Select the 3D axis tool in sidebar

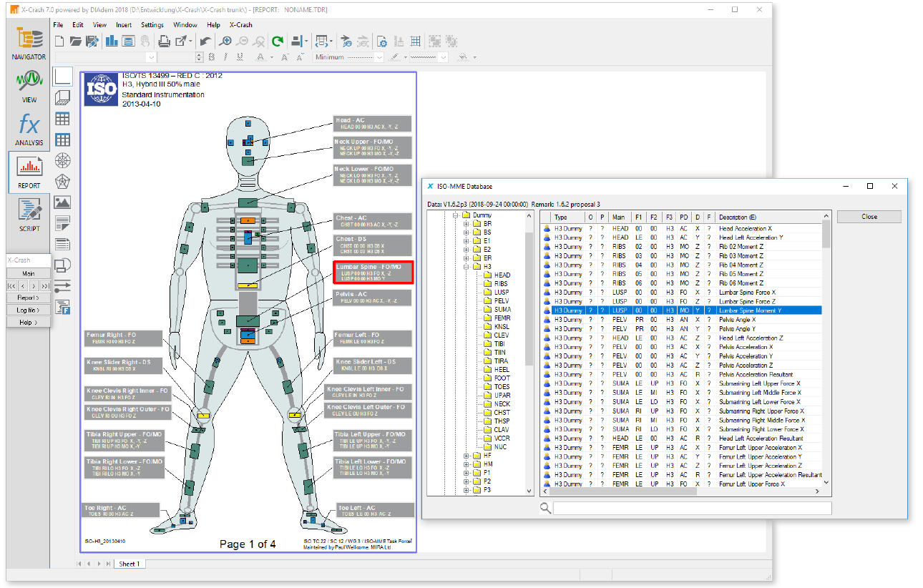62,98
